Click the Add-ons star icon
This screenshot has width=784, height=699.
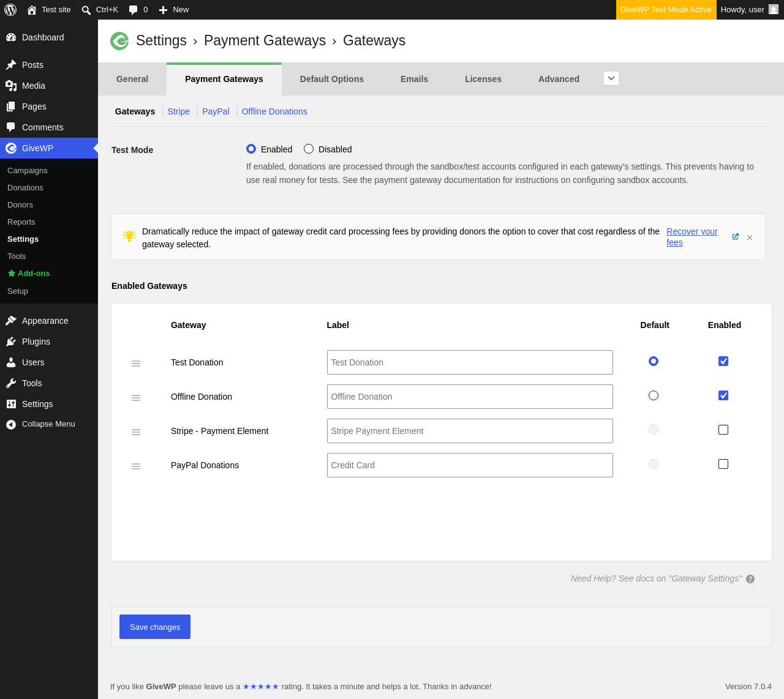pyautogui.click(x=12, y=274)
